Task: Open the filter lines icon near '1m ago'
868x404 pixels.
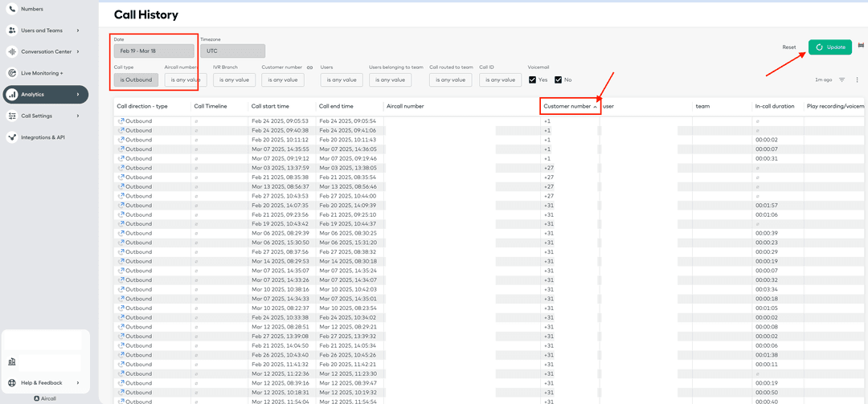Action: (842, 80)
